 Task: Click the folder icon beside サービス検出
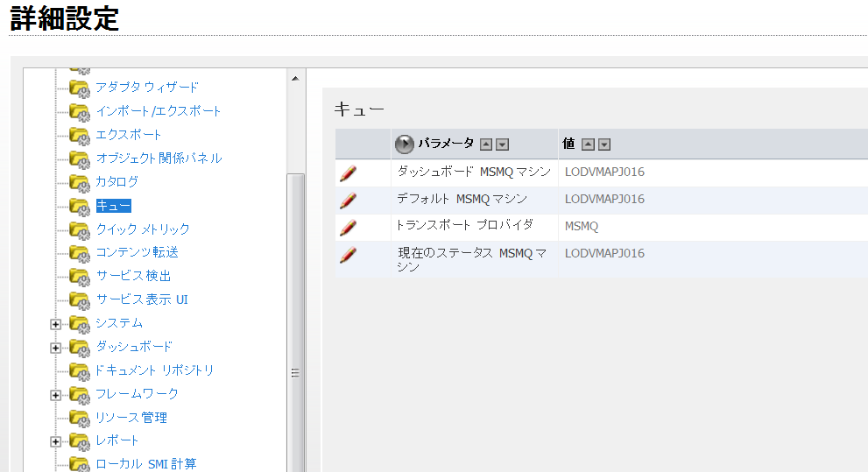[80, 277]
